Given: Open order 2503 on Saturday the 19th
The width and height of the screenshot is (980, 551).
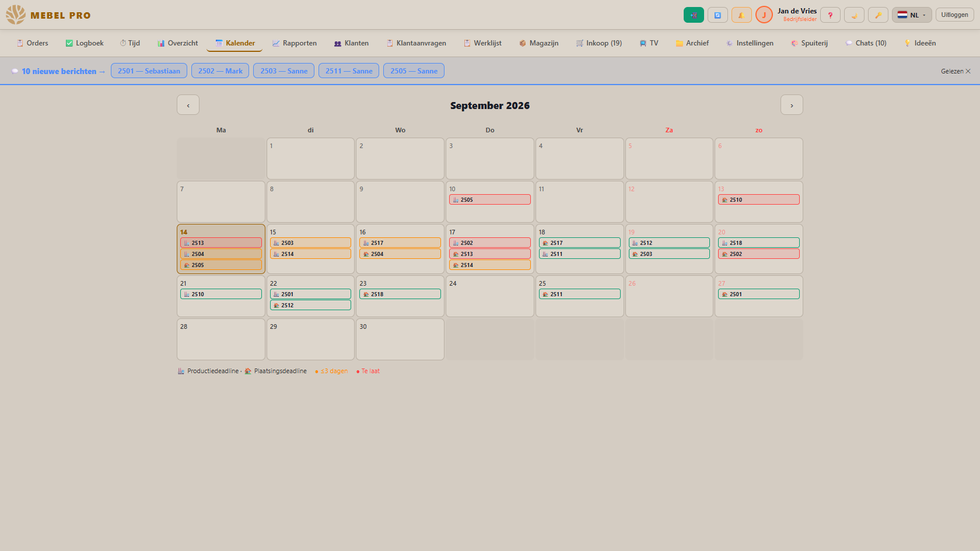Looking at the screenshot, I should tap(669, 254).
